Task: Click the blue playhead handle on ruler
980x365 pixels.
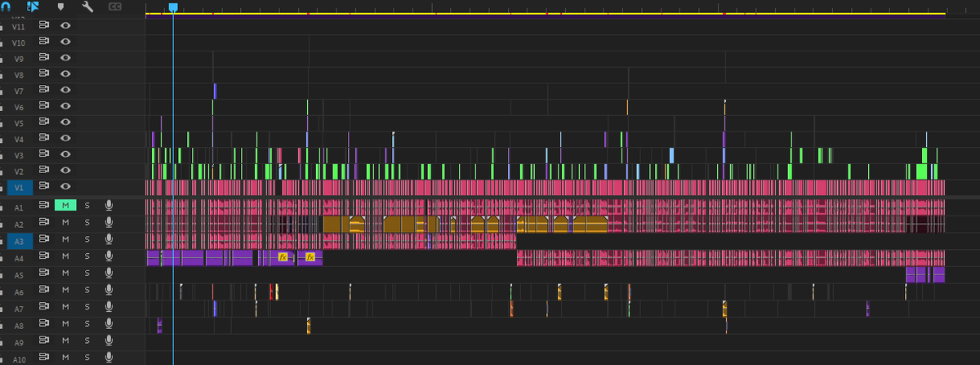Action: 173,7
